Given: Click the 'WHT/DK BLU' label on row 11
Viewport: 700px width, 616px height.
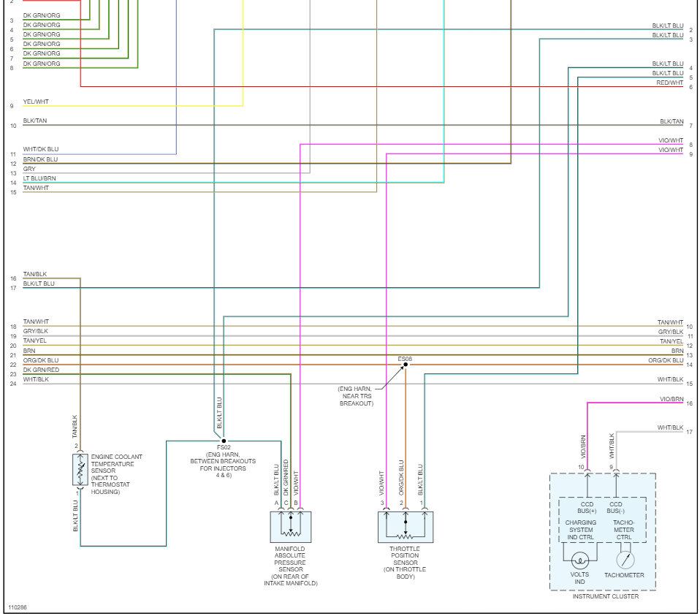Looking at the screenshot, I should (x=41, y=149).
